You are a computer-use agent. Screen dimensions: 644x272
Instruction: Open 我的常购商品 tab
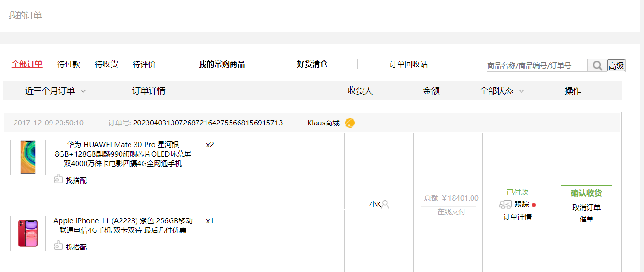pos(222,64)
